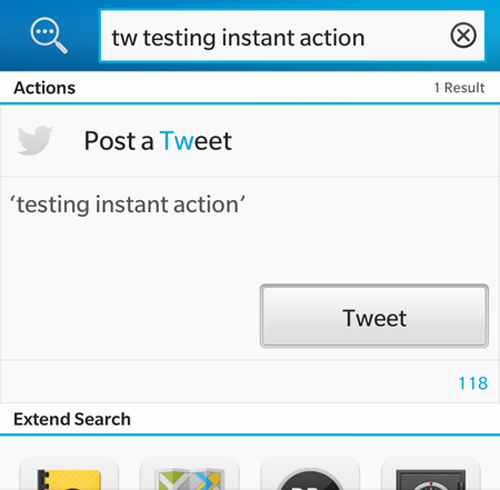The height and width of the screenshot is (490, 500).
Task: Tap the 1 Result count label
Action: click(x=459, y=88)
